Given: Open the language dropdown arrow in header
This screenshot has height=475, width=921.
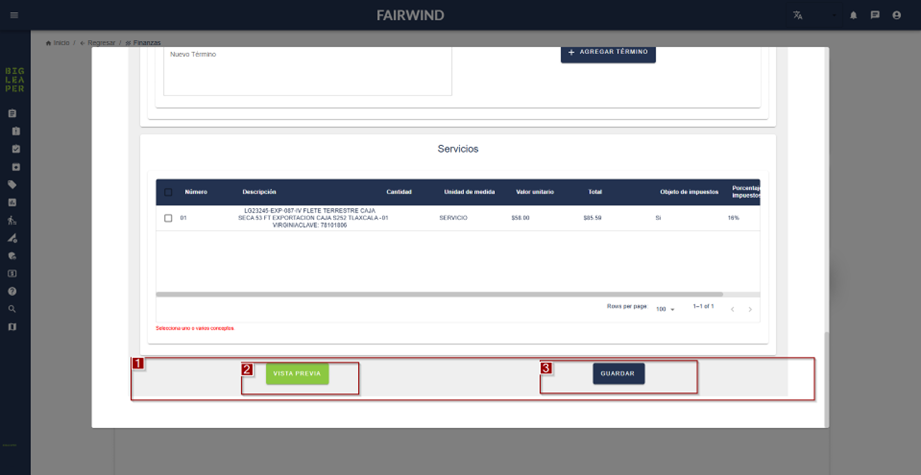Looking at the screenshot, I should 835,15.
